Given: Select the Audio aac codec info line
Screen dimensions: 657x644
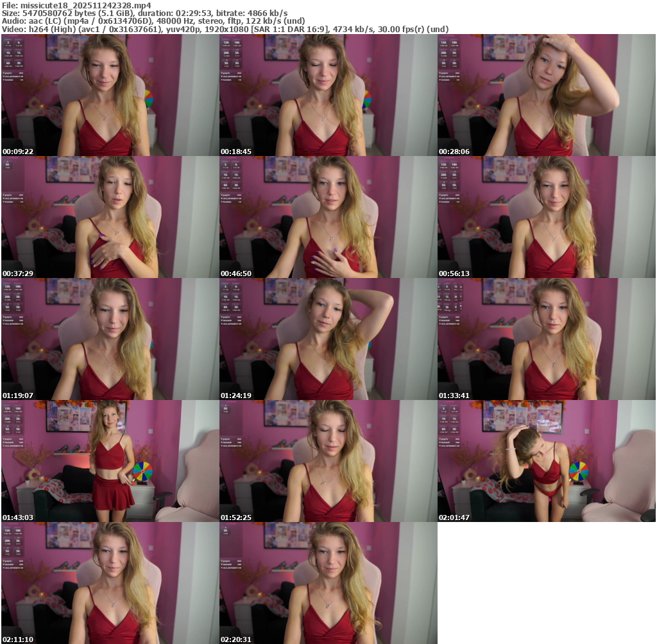Looking at the screenshot, I should [x=153, y=21].
